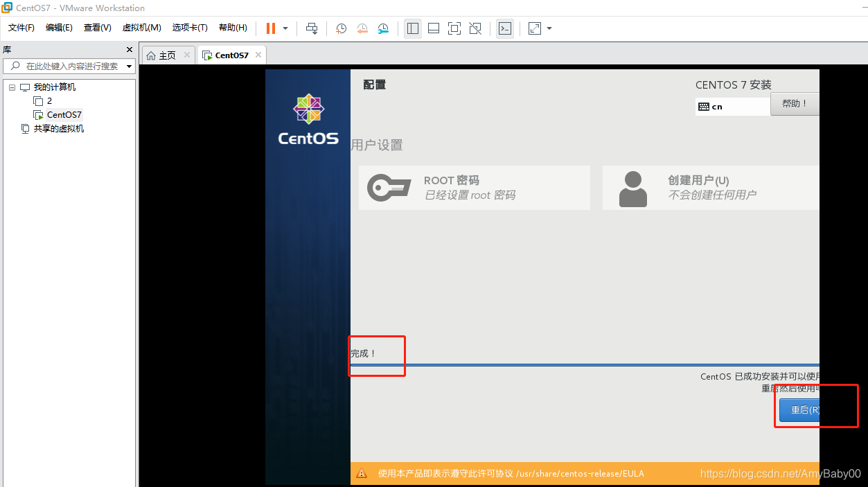Open the snapshot manager icon

(383, 28)
